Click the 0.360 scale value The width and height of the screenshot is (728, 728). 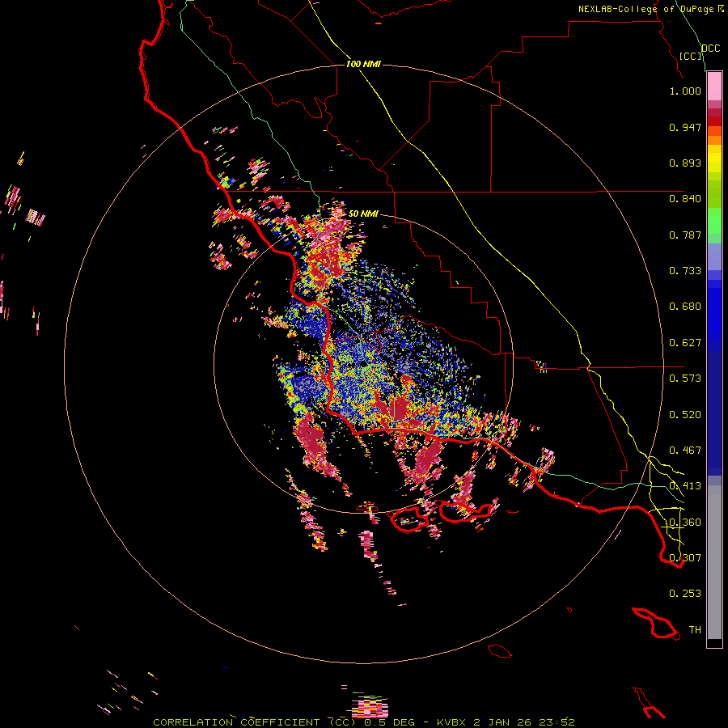tap(685, 523)
